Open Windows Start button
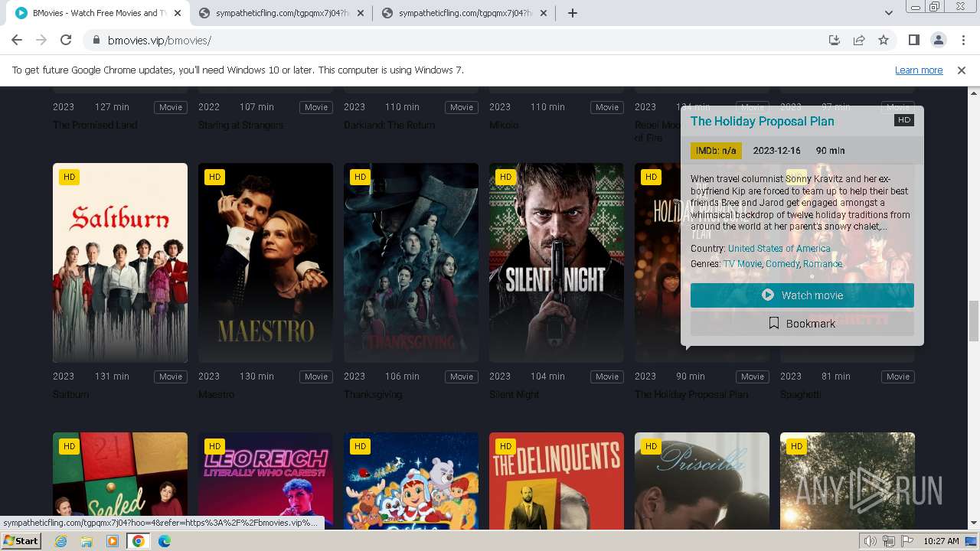Viewport: 980px width, 551px height. click(x=21, y=541)
